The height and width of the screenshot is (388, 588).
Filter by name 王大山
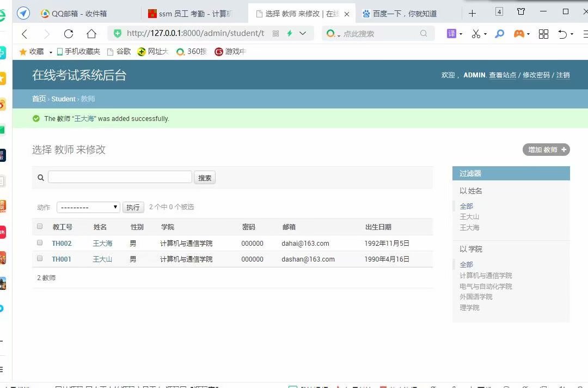[x=469, y=217]
